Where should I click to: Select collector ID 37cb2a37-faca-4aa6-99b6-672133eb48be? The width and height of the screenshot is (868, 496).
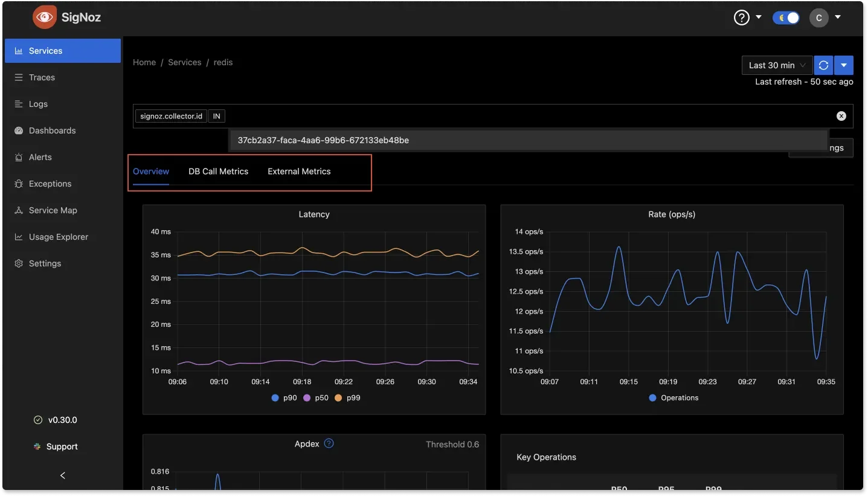[x=528, y=140]
